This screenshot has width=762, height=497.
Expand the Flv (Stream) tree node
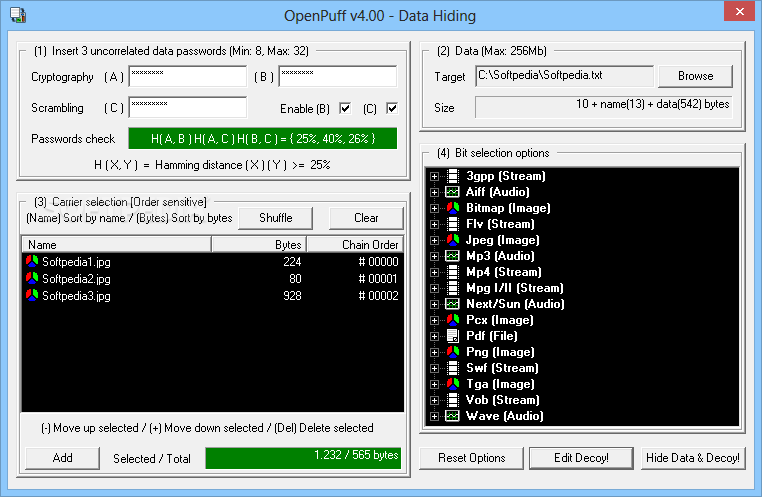tap(434, 224)
